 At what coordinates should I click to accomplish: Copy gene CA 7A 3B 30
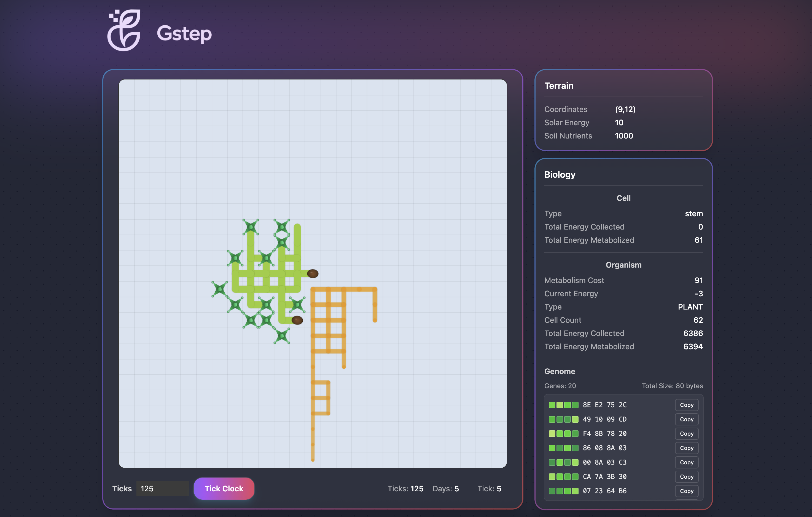click(x=686, y=476)
